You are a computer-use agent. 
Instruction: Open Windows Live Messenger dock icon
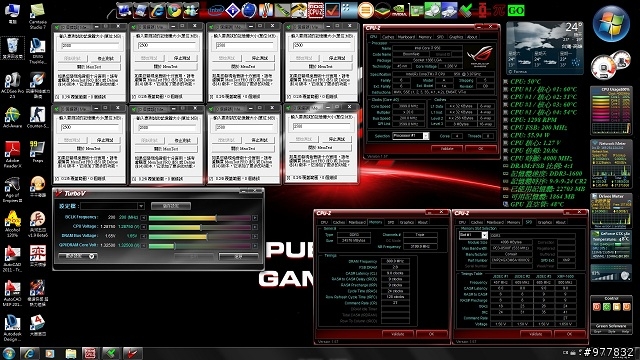(191, 11)
